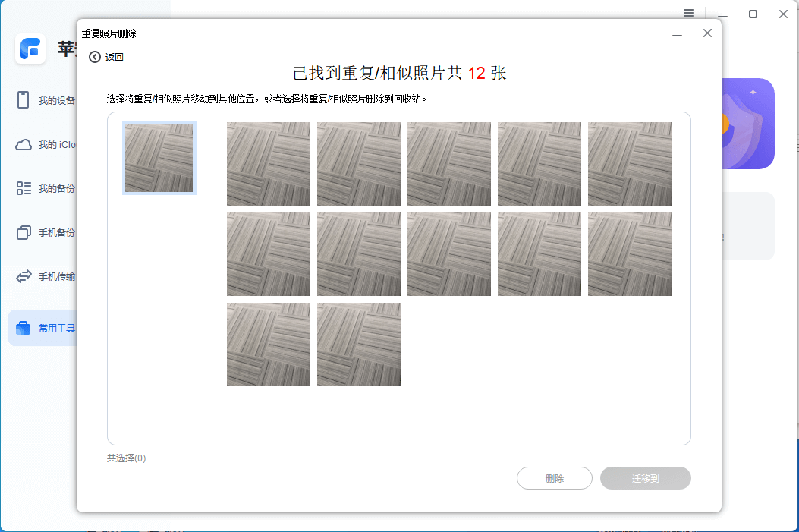Click the 共选择(0) selection counter
The width and height of the screenshot is (799, 532).
click(x=125, y=458)
